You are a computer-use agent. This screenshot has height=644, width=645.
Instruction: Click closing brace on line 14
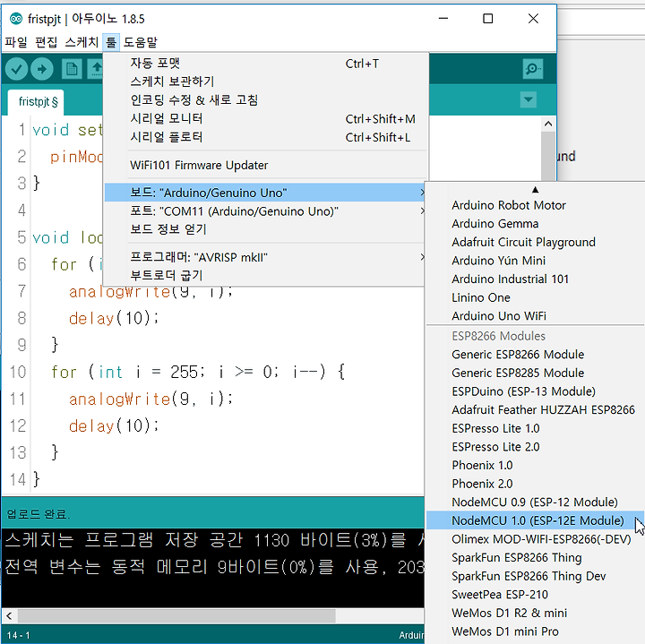click(x=37, y=479)
